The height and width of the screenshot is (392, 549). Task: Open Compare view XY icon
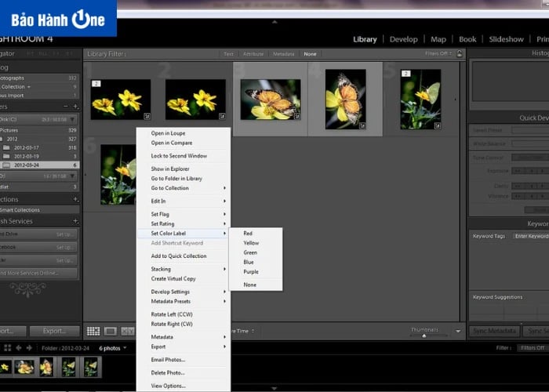[127, 331]
